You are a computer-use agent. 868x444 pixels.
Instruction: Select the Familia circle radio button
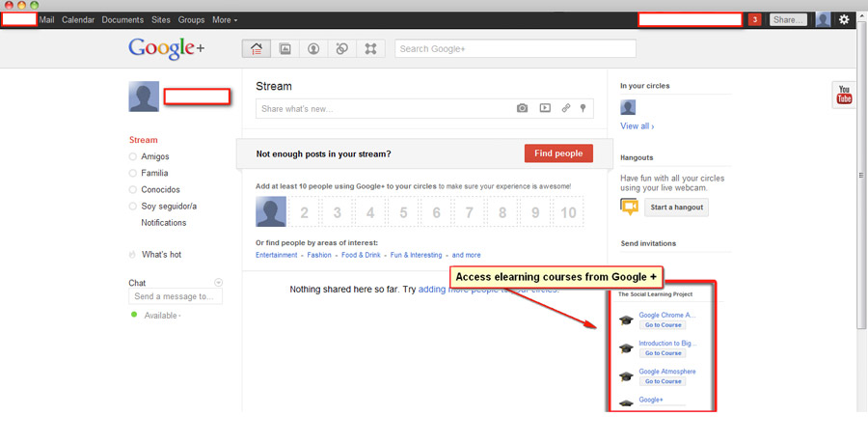pos(132,174)
